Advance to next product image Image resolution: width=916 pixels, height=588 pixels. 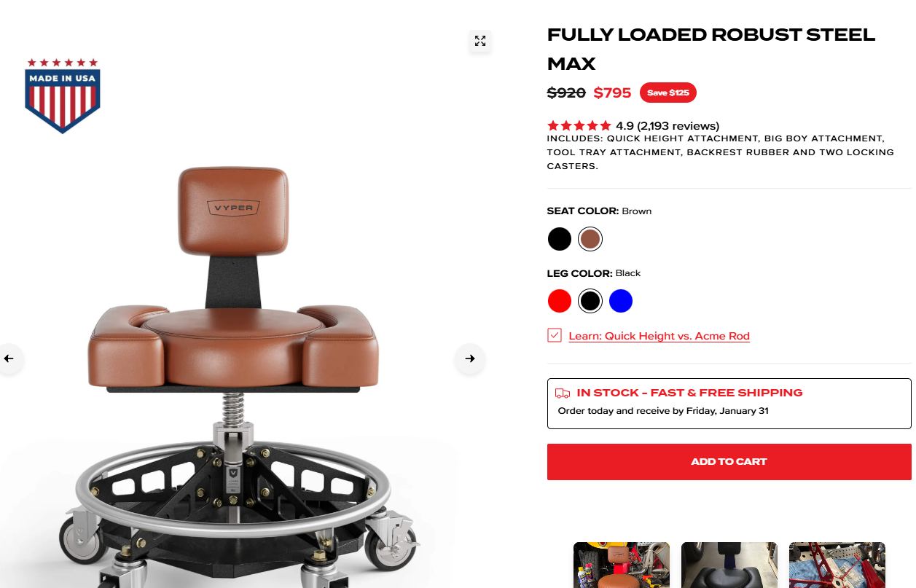(470, 358)
